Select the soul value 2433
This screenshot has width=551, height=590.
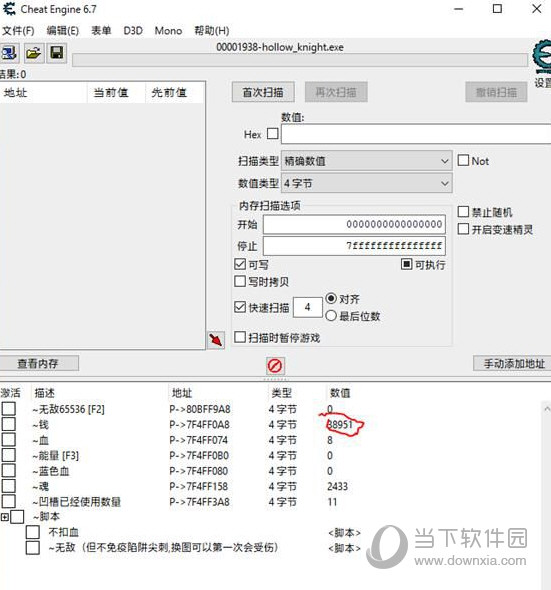click(x=337, y=486)
